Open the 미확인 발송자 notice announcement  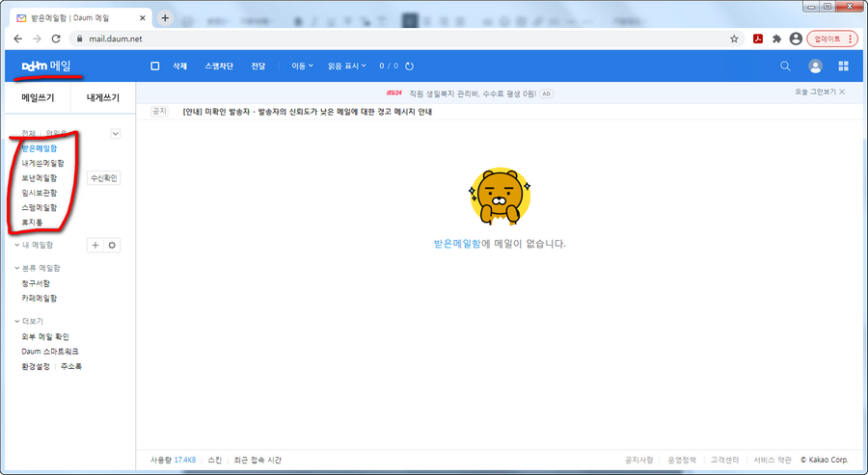(308, 112)
